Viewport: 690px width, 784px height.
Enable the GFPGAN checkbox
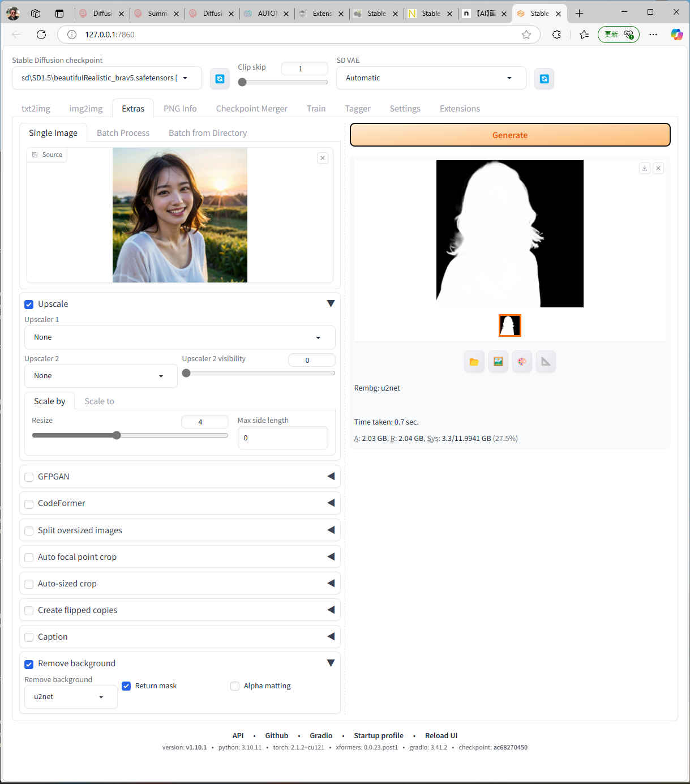(x=29, y=477)
